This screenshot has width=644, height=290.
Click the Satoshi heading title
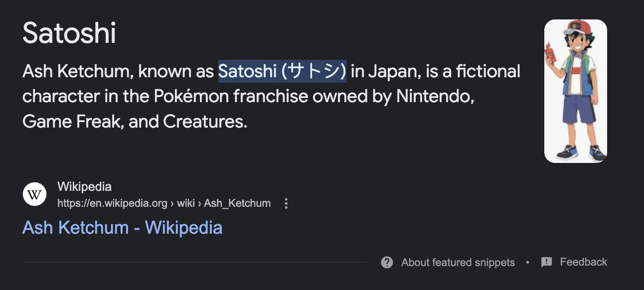69,34
